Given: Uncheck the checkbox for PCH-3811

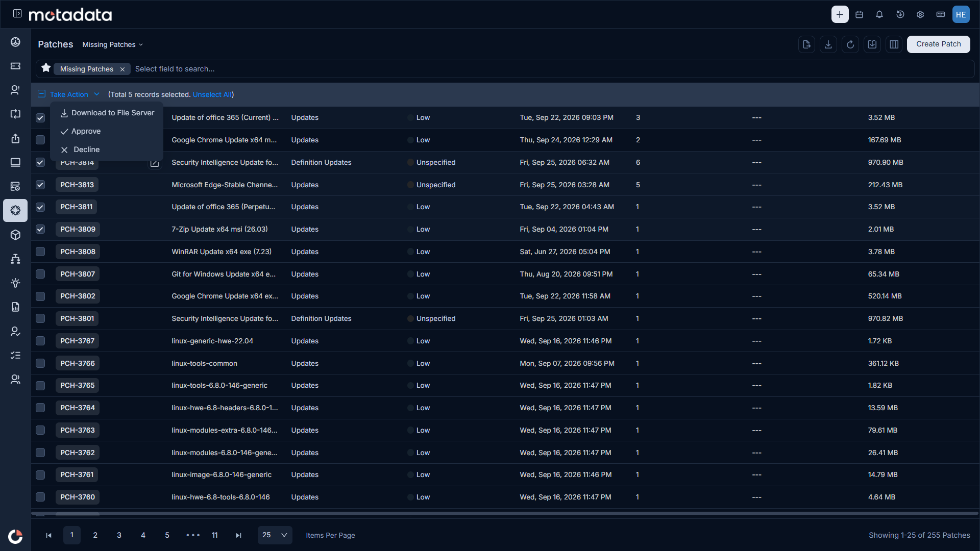Looking at the screenshot, I should tap(40, 207).
